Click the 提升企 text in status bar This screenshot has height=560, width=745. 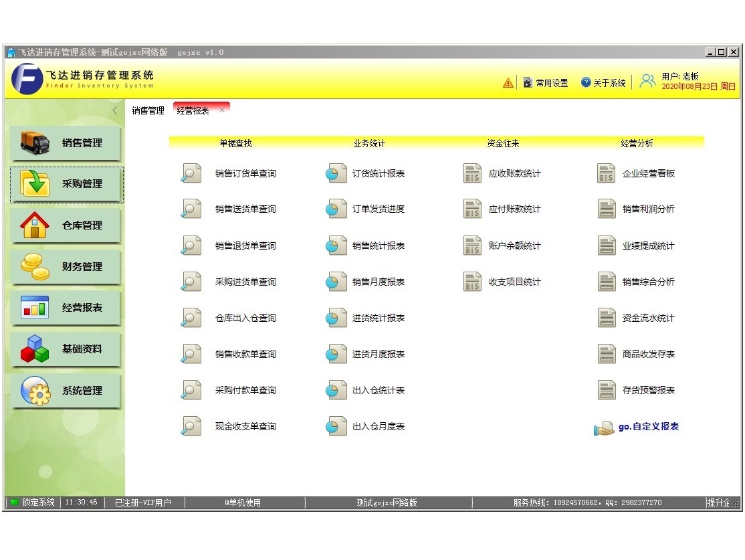click(718, 502)
